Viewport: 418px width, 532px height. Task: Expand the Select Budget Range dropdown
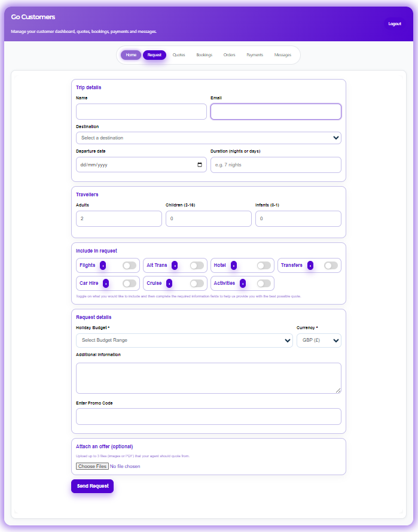184,341
